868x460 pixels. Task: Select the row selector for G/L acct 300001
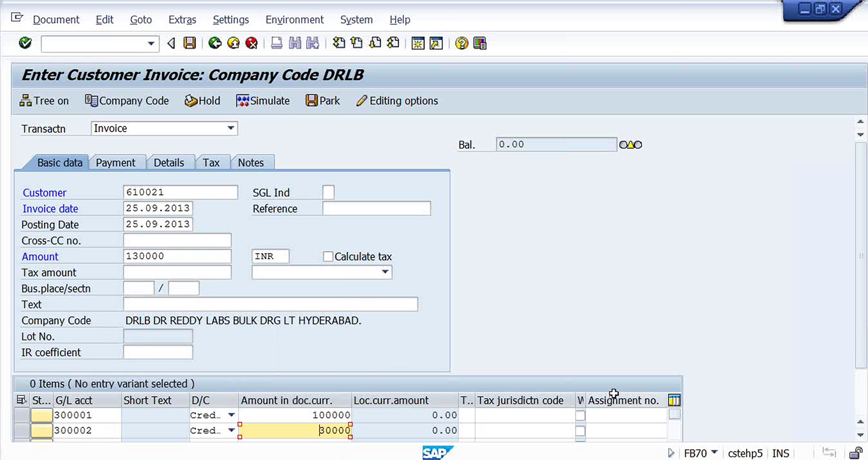(22, 415)
